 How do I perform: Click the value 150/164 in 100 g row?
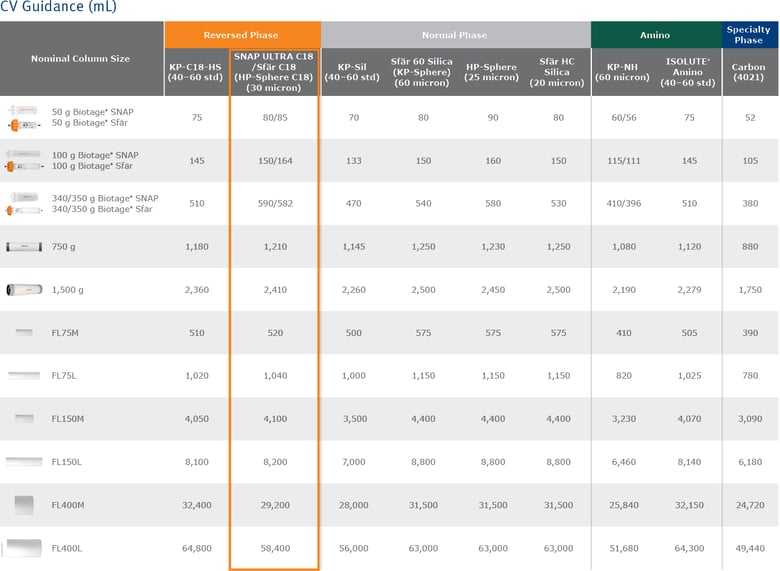(x=275, y=161)
